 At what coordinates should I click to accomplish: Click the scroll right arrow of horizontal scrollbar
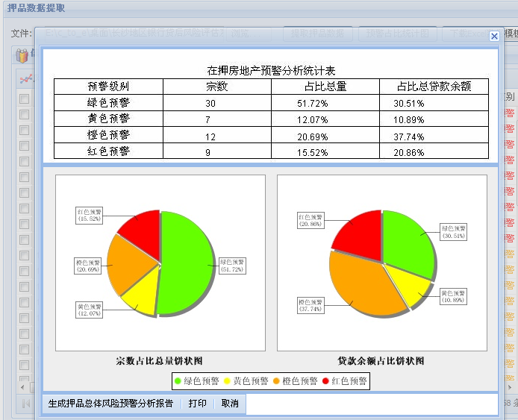[510, 387]
